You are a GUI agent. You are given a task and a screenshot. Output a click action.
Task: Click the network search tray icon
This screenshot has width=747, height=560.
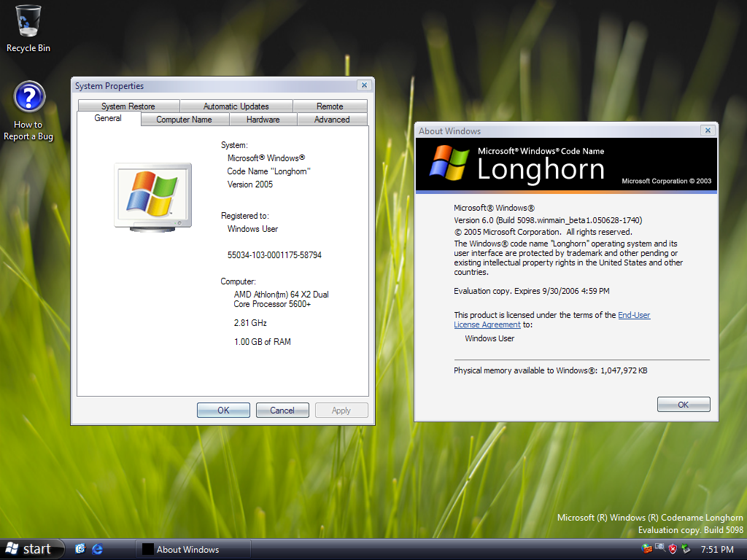659,548
